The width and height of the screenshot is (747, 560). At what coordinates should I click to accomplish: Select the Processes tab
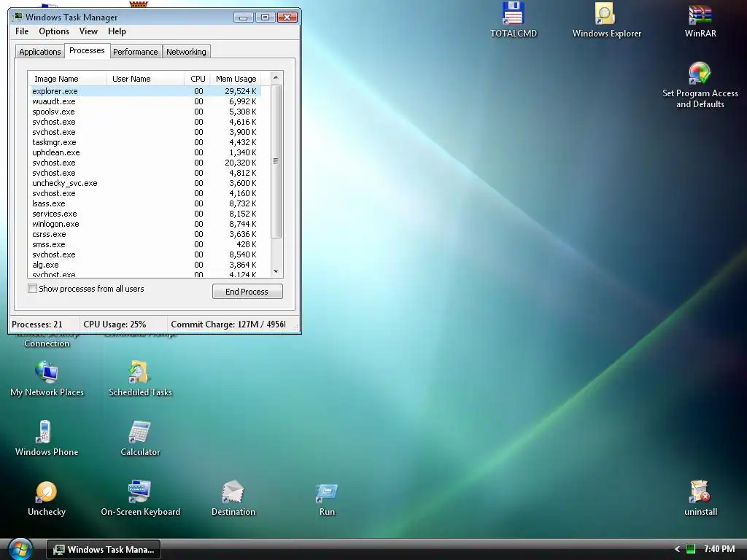(87, 50)
